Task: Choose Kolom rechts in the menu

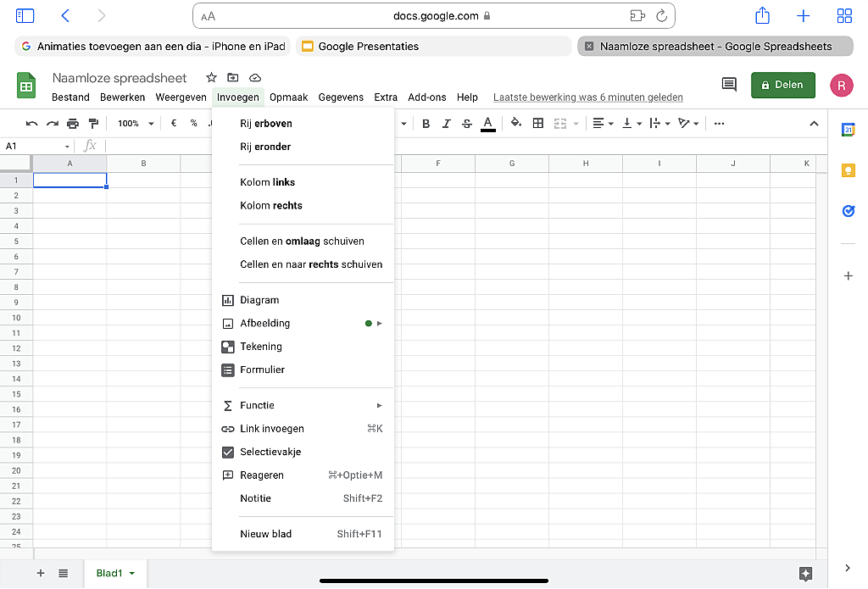Action: [x=303, y=205]
